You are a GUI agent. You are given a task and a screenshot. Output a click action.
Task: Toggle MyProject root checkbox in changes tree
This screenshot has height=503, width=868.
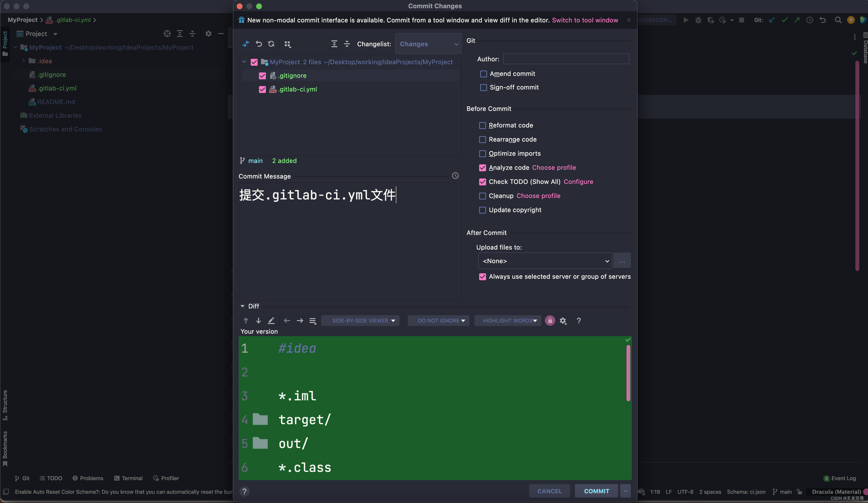click(254, 62)
